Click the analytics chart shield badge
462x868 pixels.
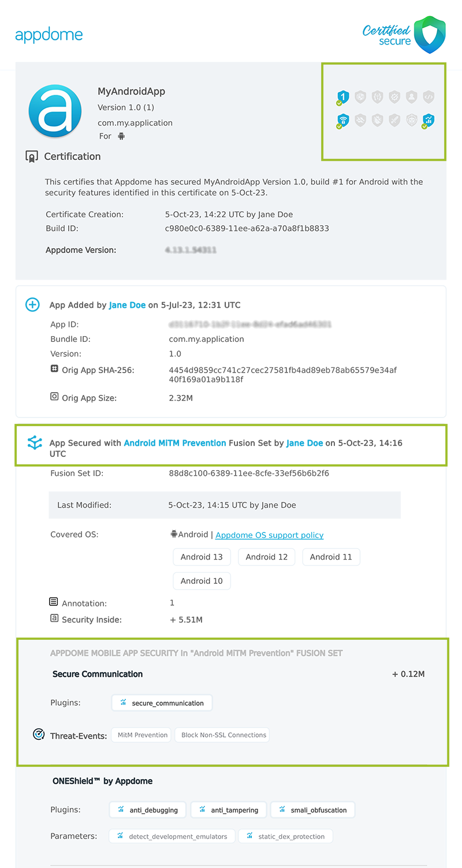click(x=429, y=120)
